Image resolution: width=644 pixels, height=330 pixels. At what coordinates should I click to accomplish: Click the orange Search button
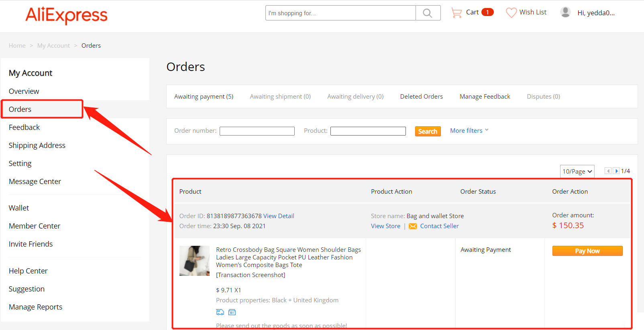(x=428, y=131)
